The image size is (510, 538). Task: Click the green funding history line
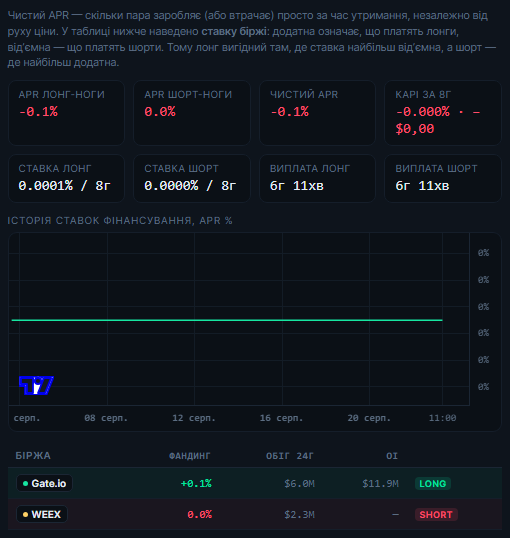(227, 320)
